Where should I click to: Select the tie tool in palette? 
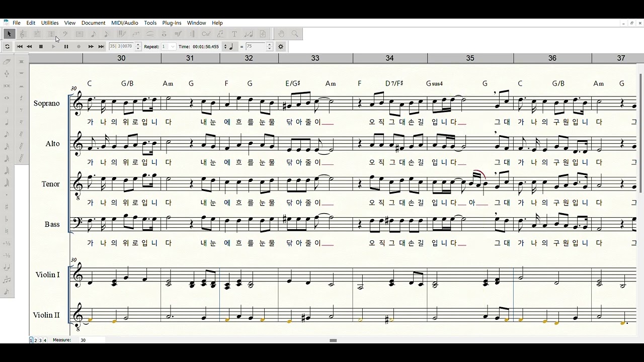click(x=7, y=267)
